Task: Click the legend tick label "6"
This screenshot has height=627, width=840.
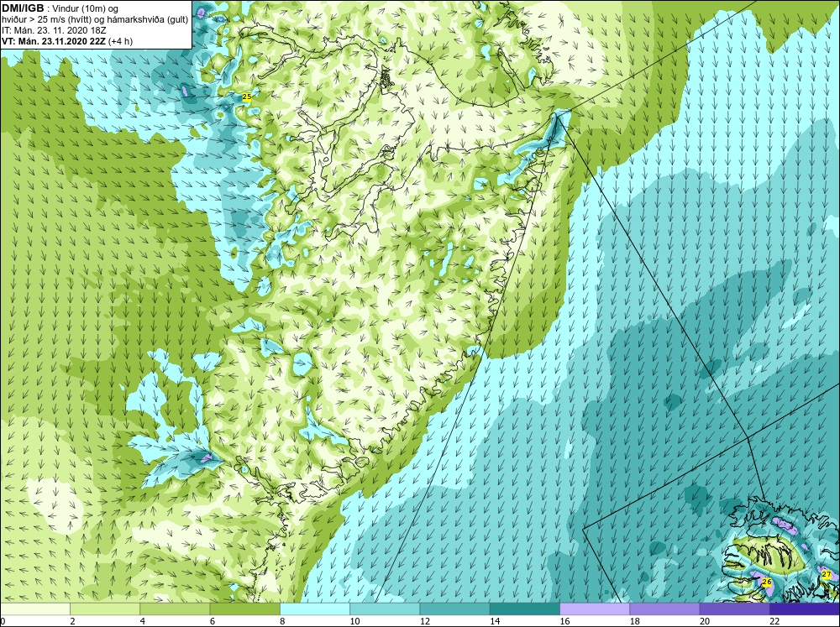Action: tap(213, 621)
